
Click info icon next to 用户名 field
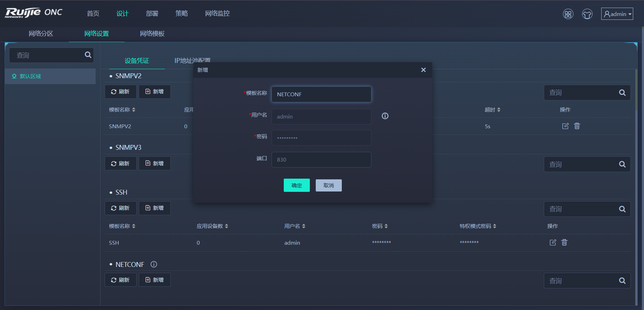385,116
